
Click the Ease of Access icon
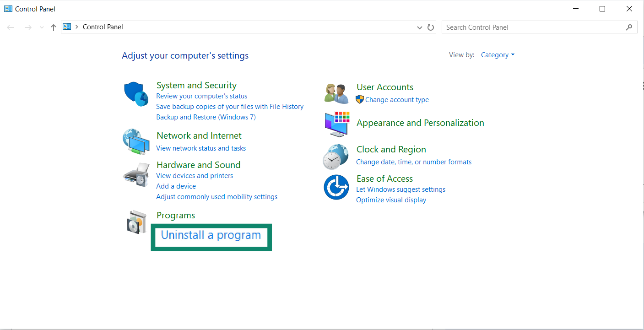tap(336, 187)
